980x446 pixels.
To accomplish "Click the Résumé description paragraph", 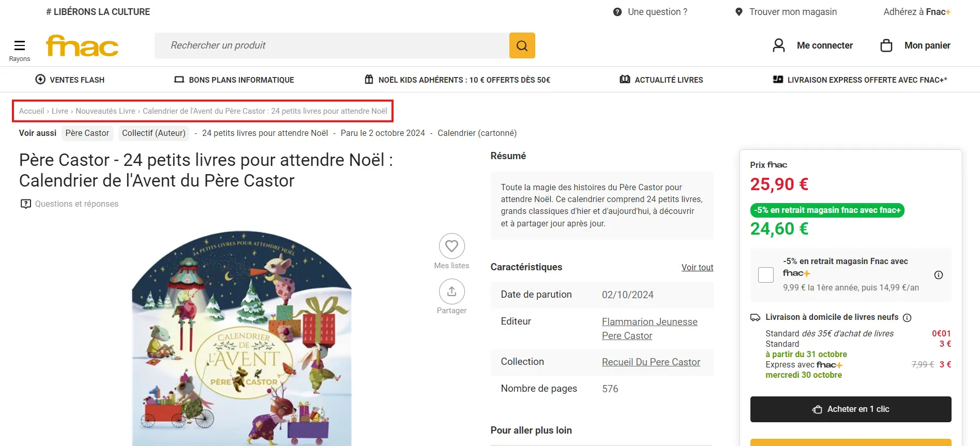I will pyautogui.click(x=602, y=205).
